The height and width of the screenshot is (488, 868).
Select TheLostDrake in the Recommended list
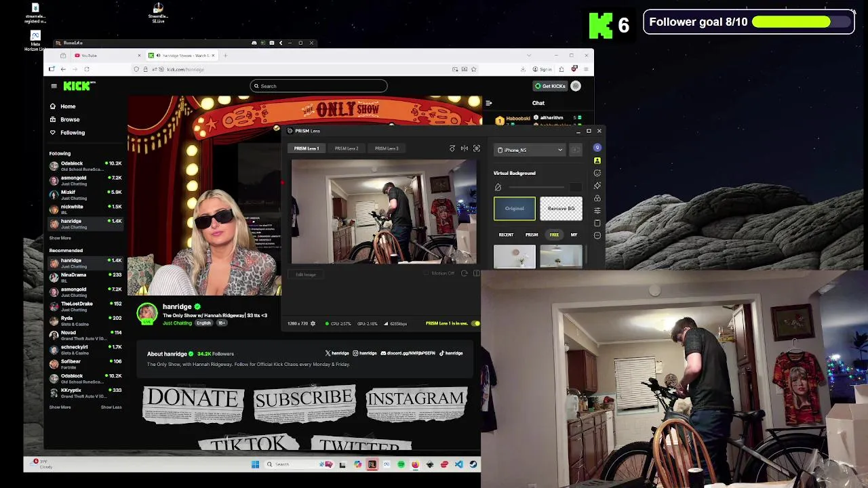coord(85,306)
